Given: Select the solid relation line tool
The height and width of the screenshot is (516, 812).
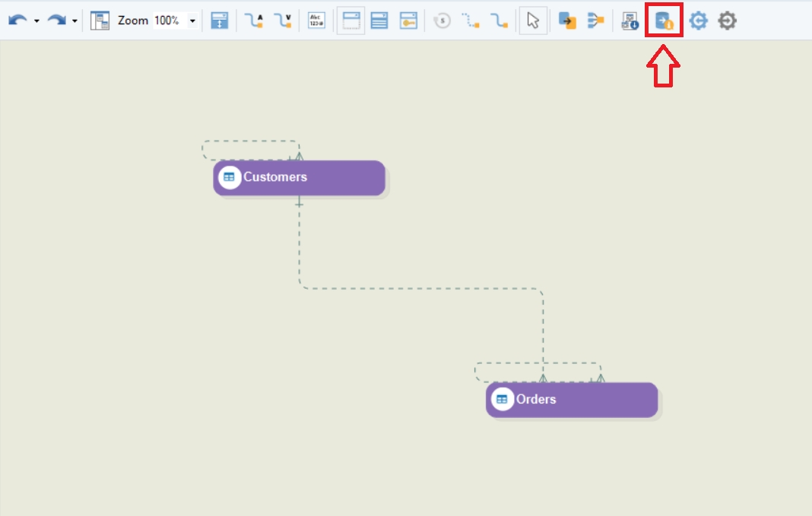Looking at the screenshot, I should point(499,21).
